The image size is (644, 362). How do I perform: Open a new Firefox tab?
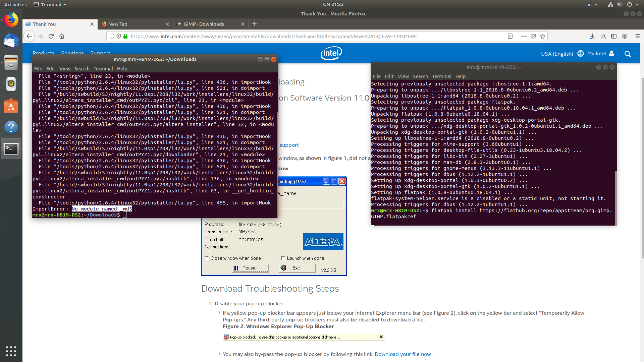pyautogui.click(x=254, y=24)
